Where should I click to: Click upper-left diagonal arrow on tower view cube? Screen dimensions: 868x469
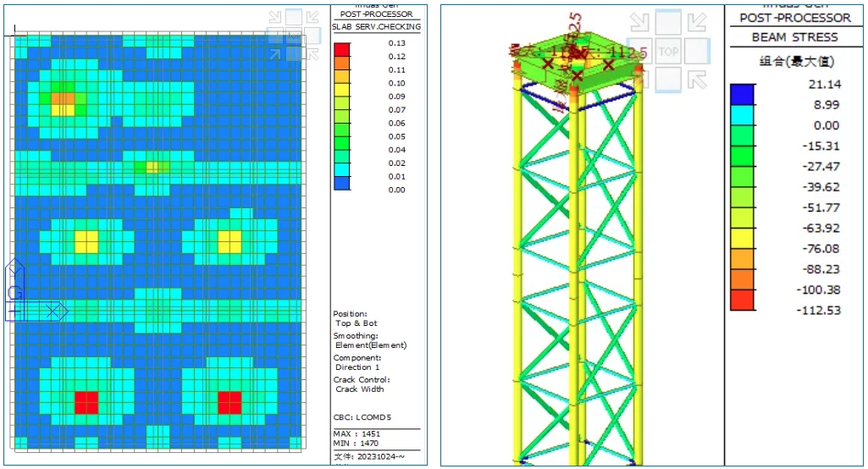coord(641,22)
